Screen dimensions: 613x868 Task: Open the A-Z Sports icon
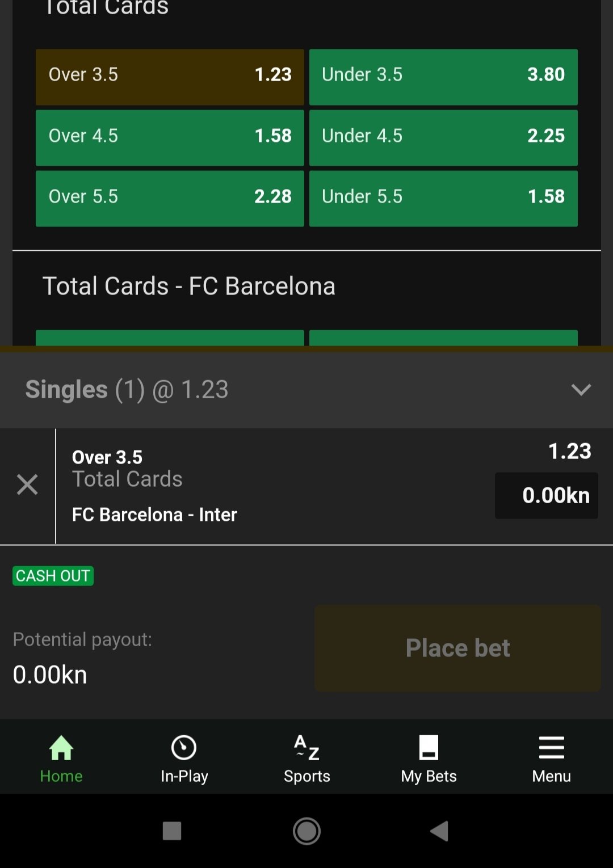coord(306,748)
